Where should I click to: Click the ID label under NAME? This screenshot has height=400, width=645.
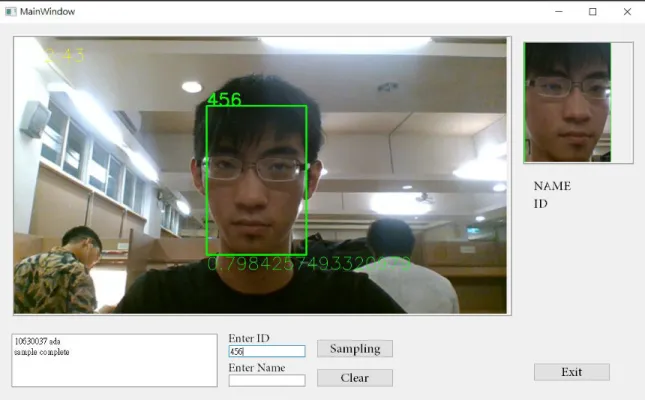[541, 204]
